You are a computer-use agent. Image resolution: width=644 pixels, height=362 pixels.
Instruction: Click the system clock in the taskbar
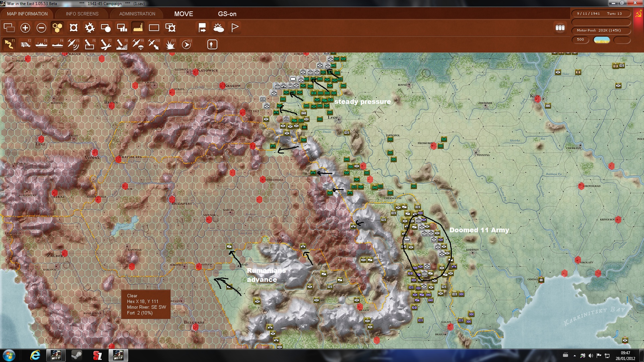(625, 356)
